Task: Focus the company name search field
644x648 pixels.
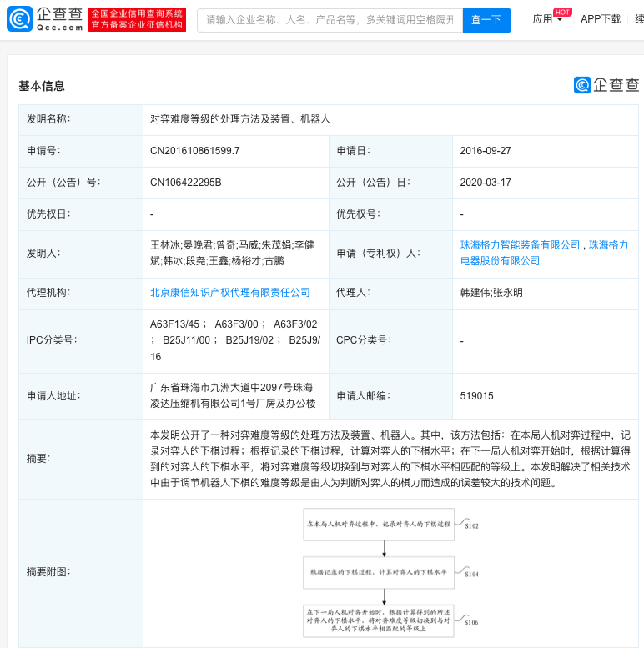Action: [330, 20]
